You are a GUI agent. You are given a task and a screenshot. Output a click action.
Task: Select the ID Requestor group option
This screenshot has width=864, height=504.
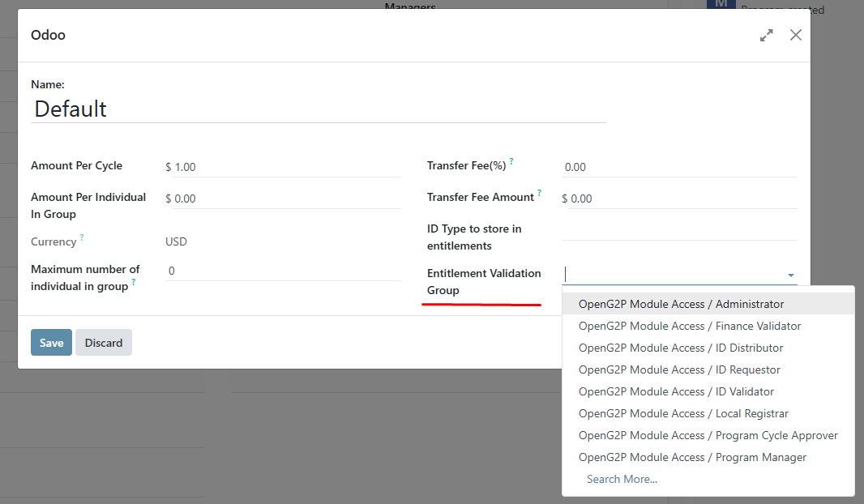679,369
